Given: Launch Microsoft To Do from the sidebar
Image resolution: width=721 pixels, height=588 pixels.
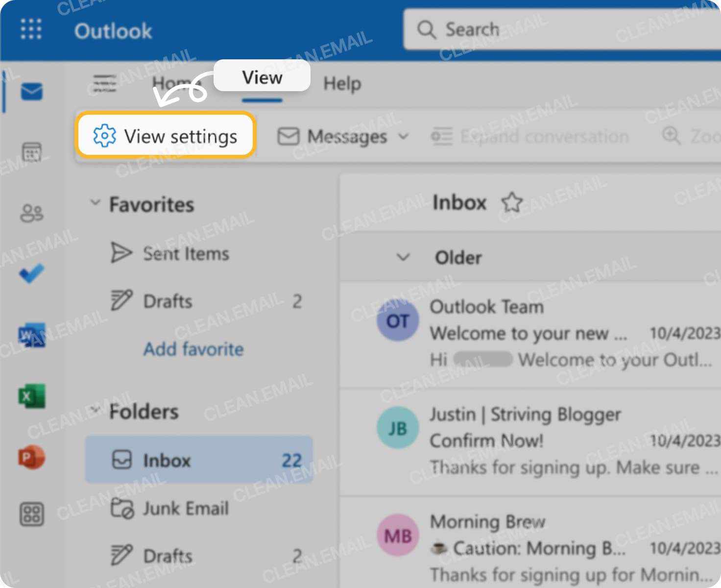Looking at the screenshot, I should (31, 274).
